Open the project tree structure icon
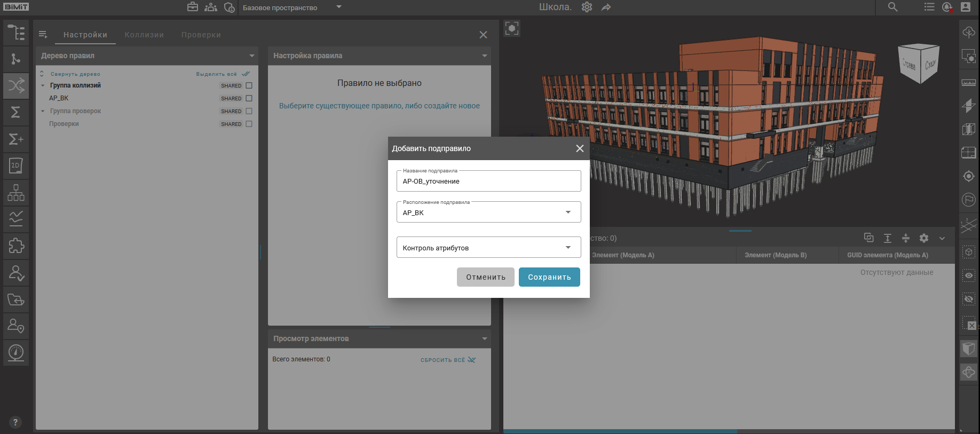980x434 pixels. pyautogui.click(x=16, y=33)
